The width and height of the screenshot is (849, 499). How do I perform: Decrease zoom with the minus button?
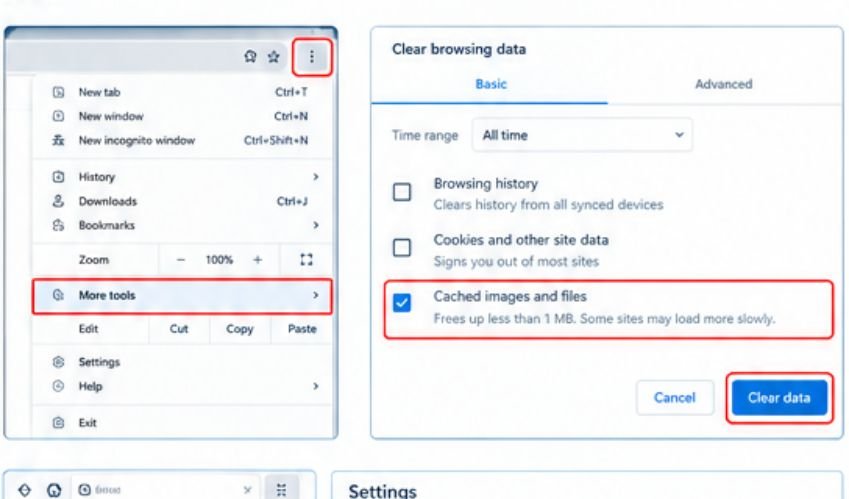[x=181, y=260]
